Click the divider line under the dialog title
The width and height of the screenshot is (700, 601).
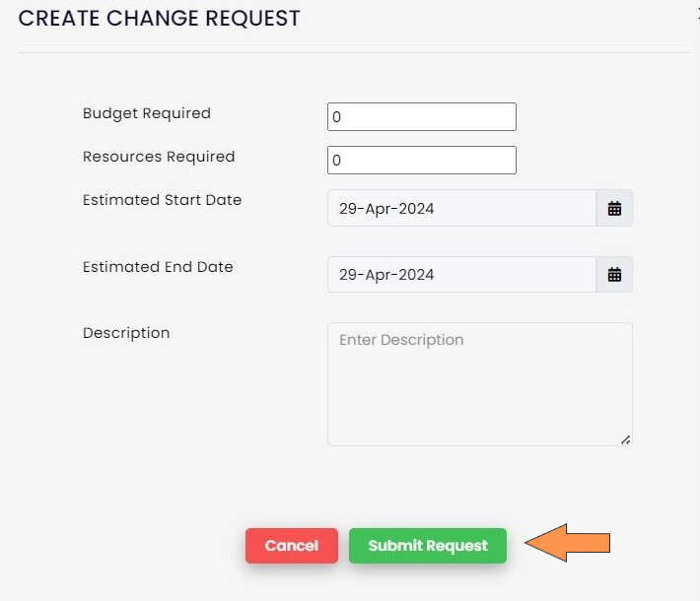353,52
